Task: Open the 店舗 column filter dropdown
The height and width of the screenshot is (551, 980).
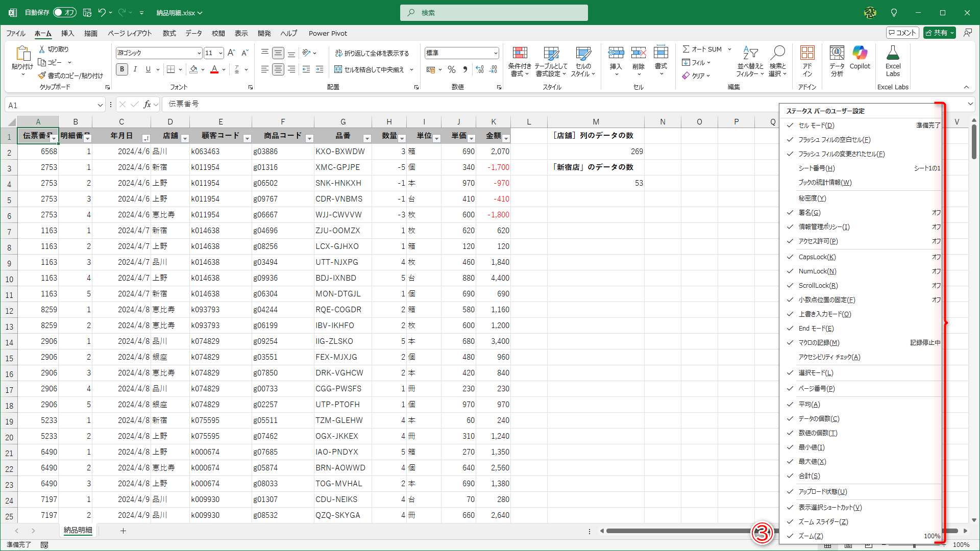Action: pyautogui.click(x=185, y=138)
